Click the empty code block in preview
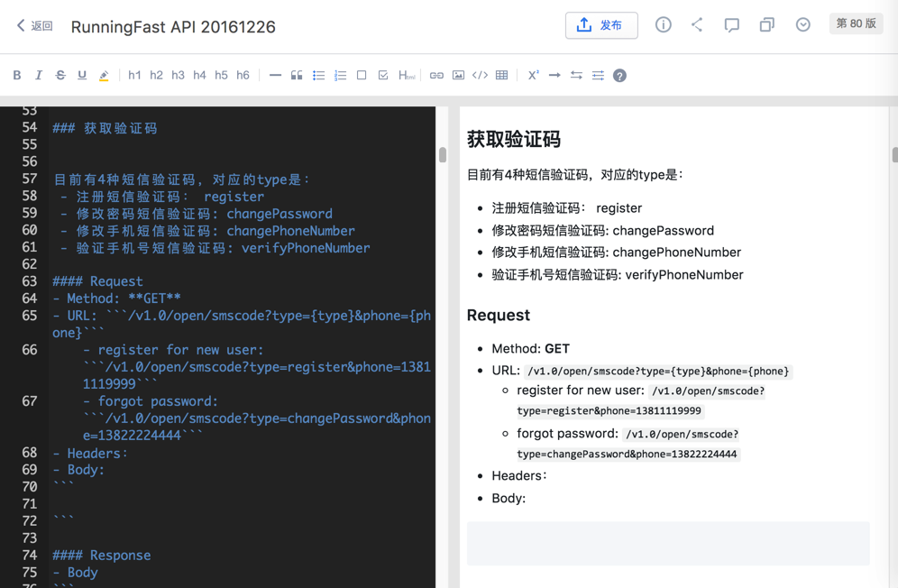This screenshot has height=588, width=898. coord(668,543)
